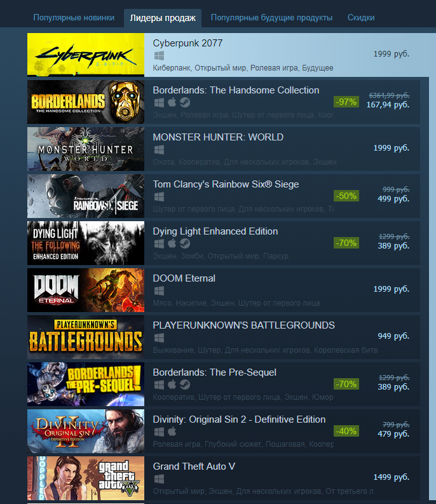The width and height of the screenshot is (436, 504).
Task: Open the Cyberpunk 2077 yellow thumbnail
Action: 86,55
